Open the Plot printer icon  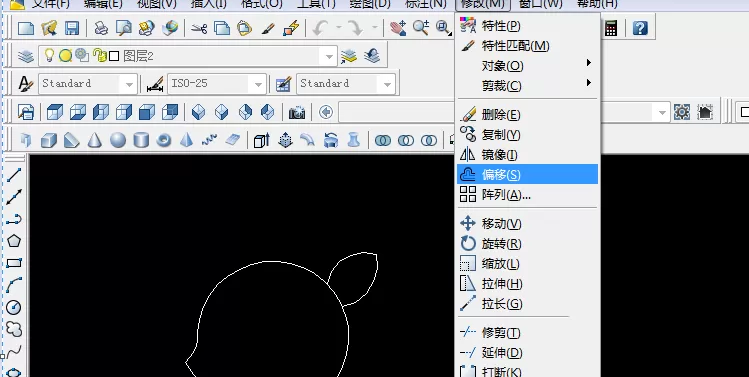(x=101, y=28)
